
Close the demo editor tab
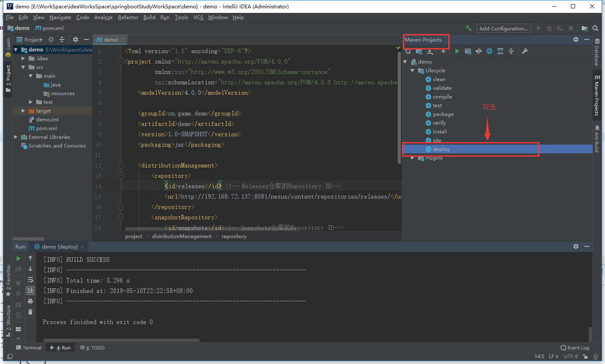123,40
